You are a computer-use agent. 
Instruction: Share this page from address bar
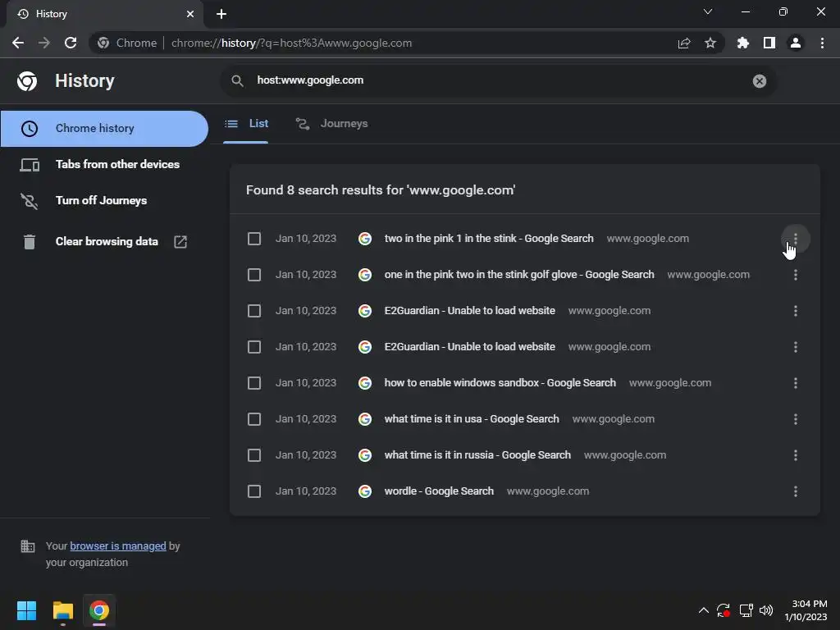(x=684, y=43)
